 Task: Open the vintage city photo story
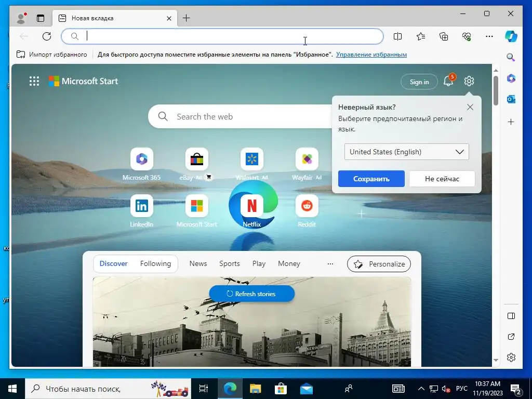(x=252, y=322)
